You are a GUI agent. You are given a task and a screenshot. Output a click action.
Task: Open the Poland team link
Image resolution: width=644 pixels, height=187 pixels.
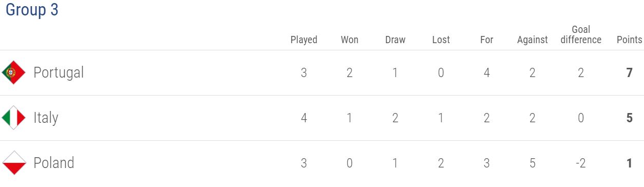pos(54,163)
